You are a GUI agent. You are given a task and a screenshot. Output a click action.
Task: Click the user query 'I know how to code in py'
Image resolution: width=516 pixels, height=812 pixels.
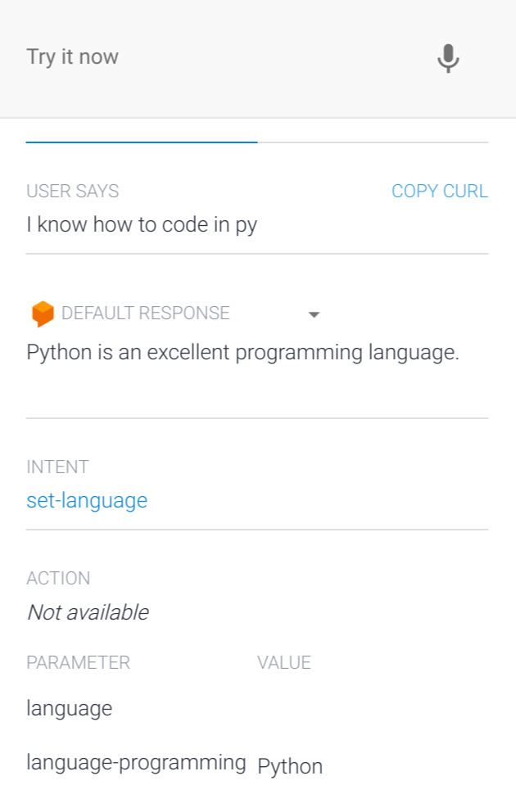(x=142, y=225)
